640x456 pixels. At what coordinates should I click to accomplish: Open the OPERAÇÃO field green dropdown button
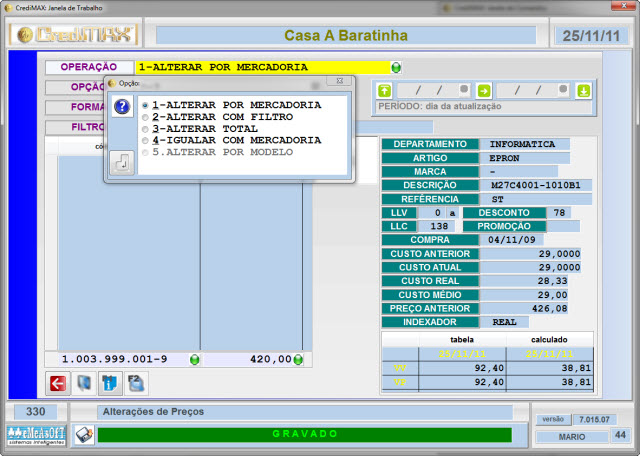coord(397,68)
